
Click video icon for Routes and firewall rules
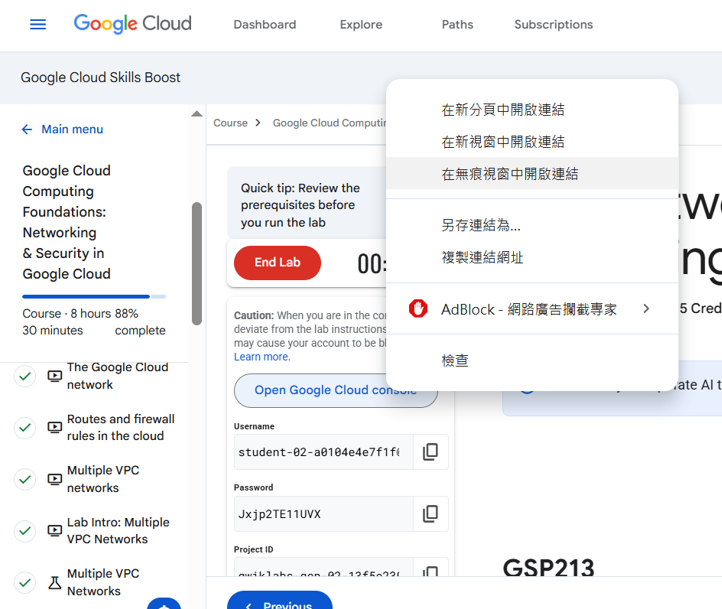pos(55,428)
